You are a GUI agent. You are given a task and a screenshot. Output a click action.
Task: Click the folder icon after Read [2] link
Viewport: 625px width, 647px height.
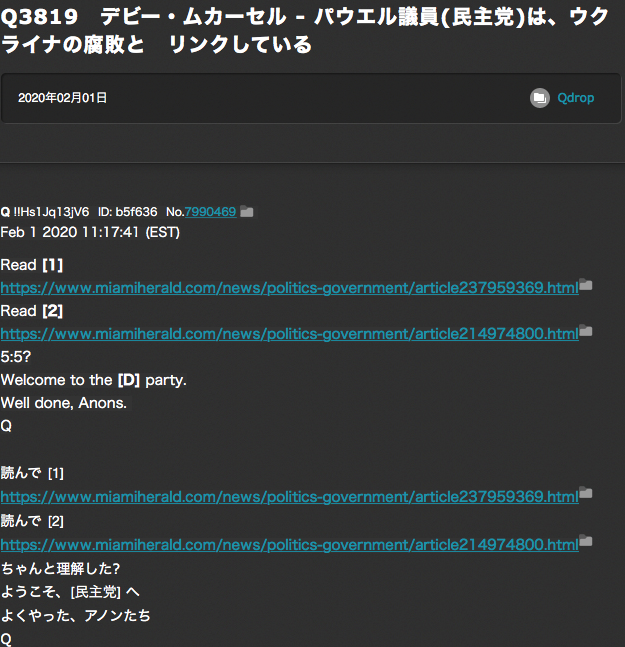click(586, 331)
